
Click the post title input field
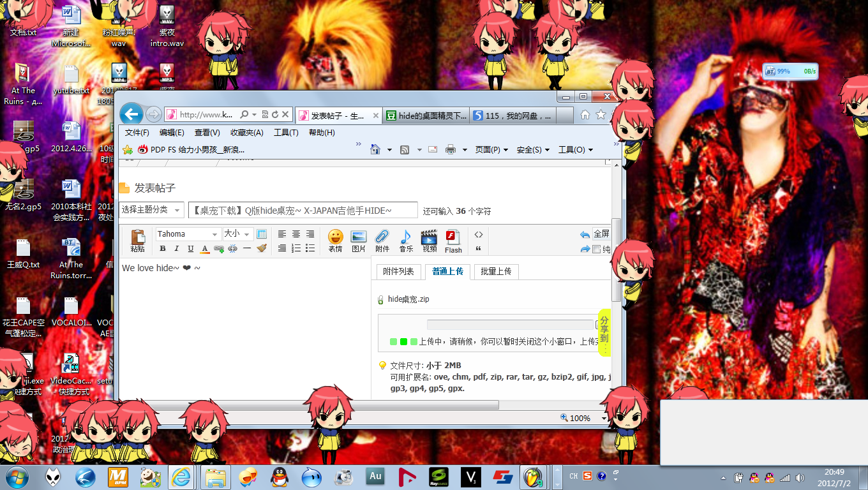[303, 210]
